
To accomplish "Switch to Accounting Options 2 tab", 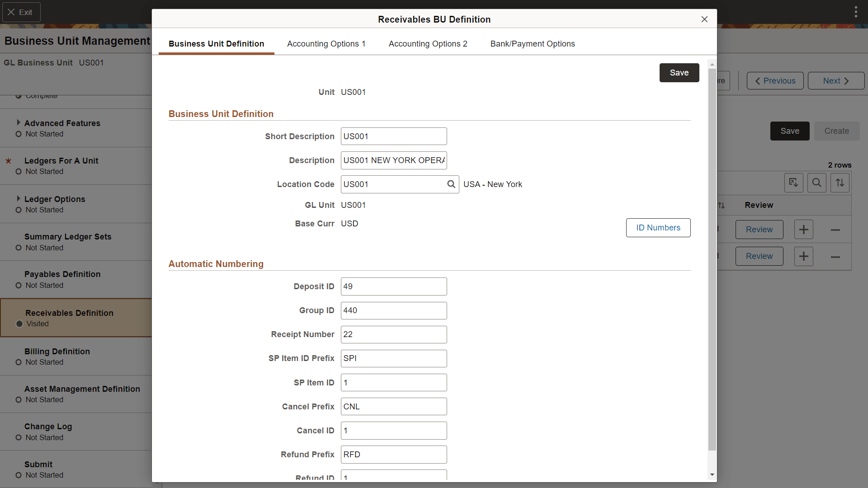I will pos(428,44).
